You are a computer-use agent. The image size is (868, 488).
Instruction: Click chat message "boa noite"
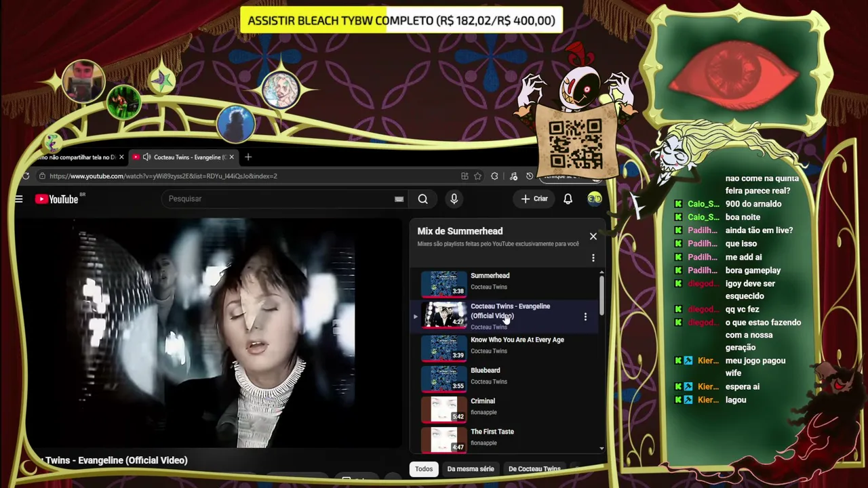pyautogui.click(x=743, y=217)
